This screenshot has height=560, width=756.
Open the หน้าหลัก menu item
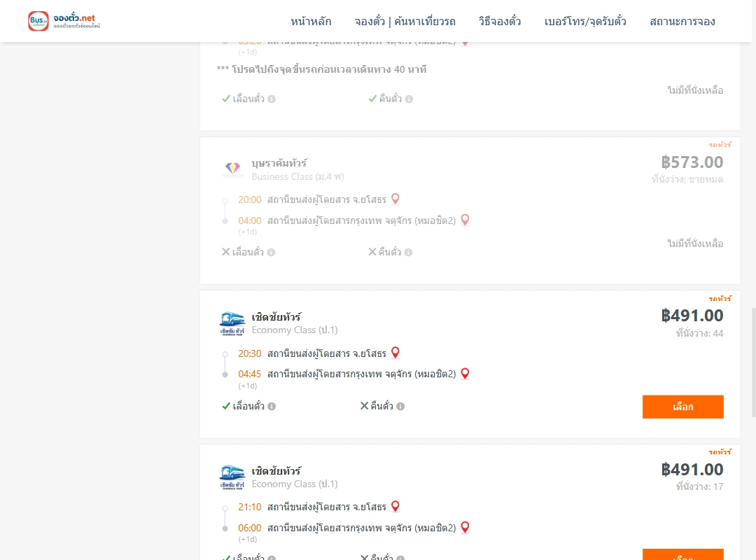coord(311,22)
